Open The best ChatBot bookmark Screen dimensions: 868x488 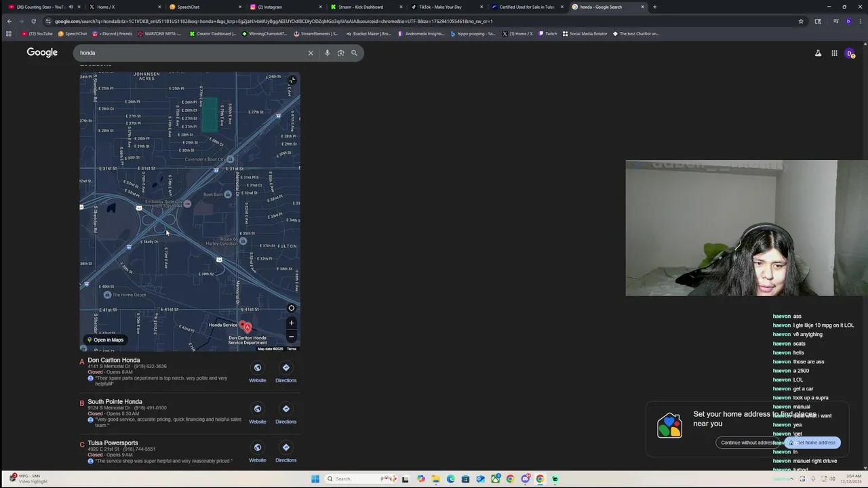tap(636, 33)
